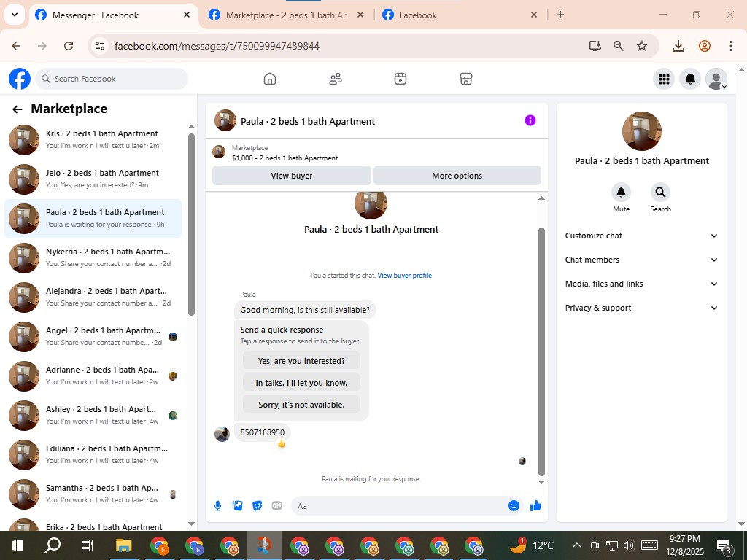
Task: Click the browser address bar URL
Action: [x=217, y=46]
